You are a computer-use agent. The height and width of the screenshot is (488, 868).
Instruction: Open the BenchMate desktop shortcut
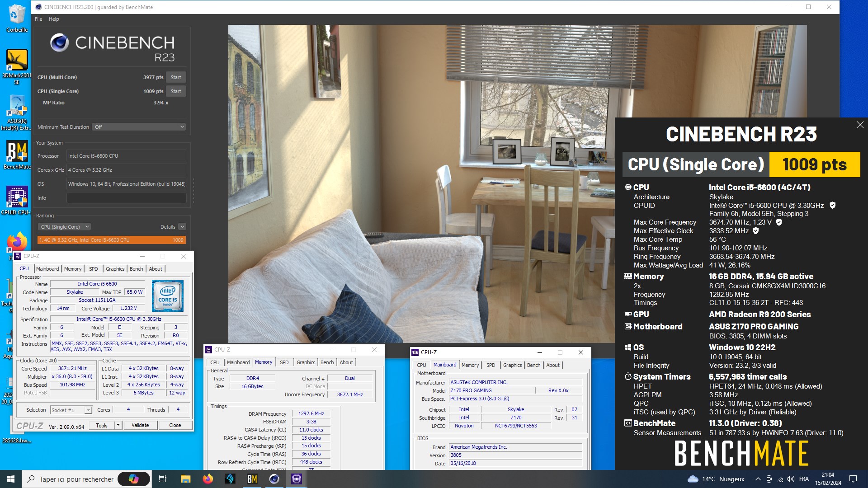(x=17, y=155)
